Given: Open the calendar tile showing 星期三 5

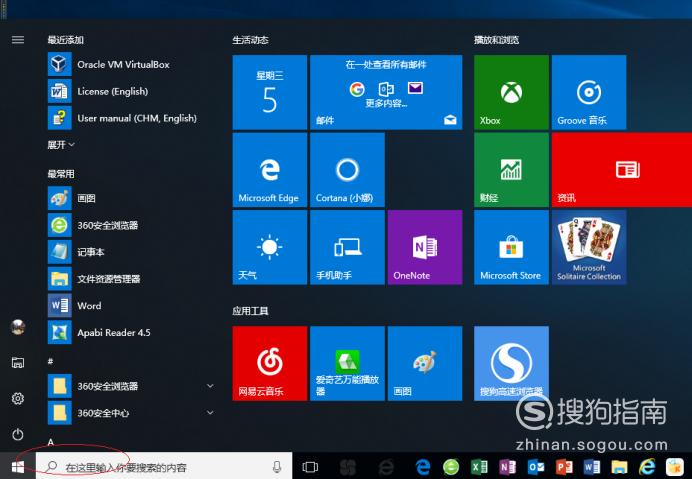Looking at the screenshot, I should pyautogui.click(x=270, y=92).
